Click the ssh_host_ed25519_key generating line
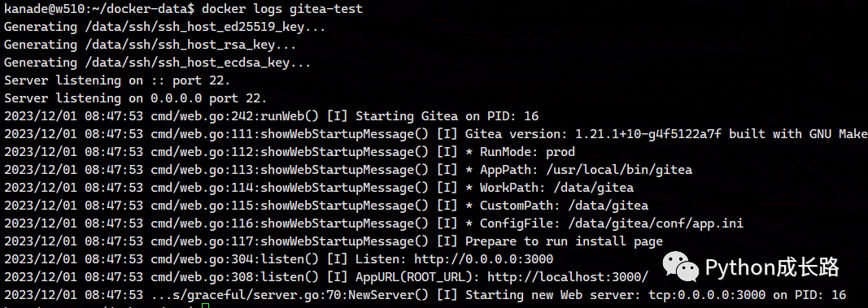This screenshot has height=308, width=868. [x=165, y=27]
